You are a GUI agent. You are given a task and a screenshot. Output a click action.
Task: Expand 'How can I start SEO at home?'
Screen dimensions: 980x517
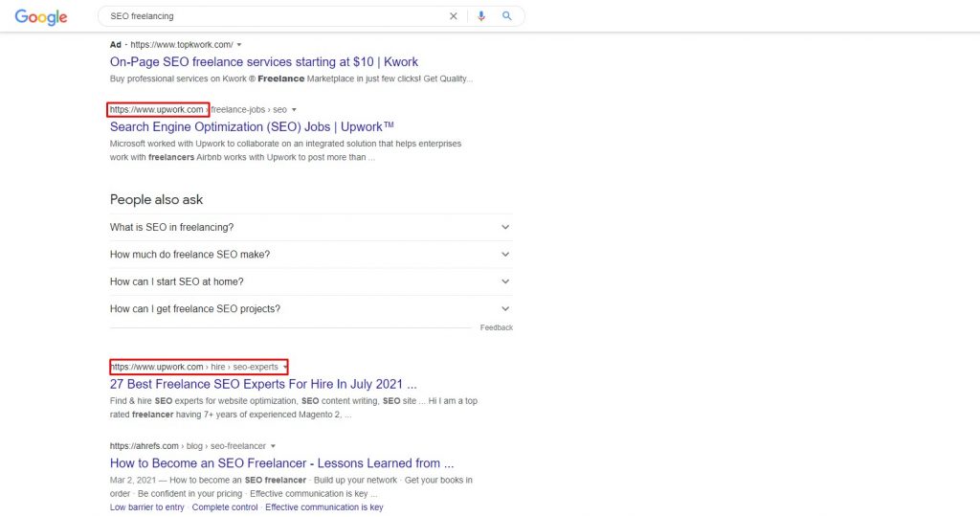coord(311,281)
